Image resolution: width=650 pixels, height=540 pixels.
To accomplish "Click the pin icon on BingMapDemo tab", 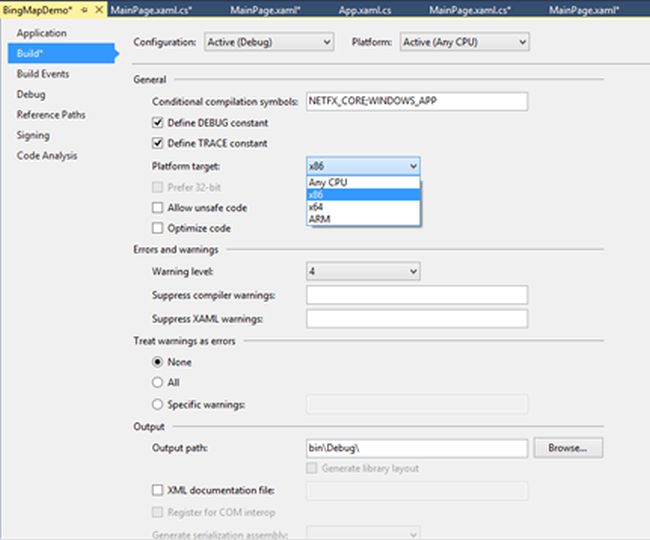I will pos(85,10).
